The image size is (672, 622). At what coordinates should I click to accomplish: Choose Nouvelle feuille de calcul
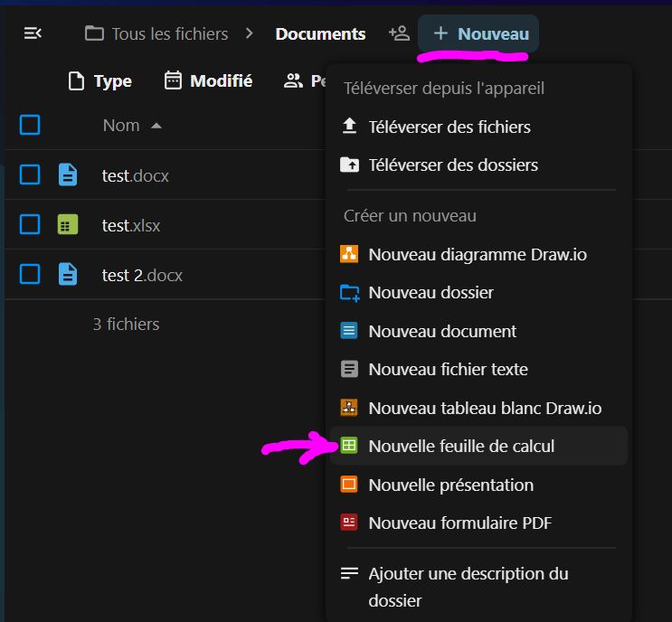461,446
